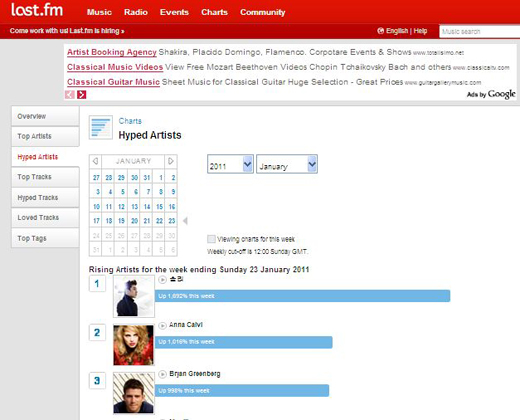Click the Hyped Artists page heading

click(150, 135)
